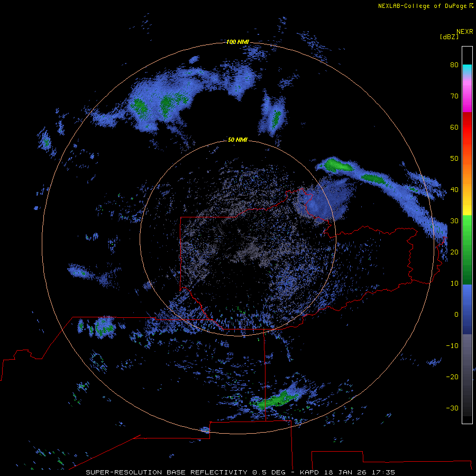Click the 20 value on the dBZ scale
Image resolution: width=476 pixels, height=476 pixels.
coord(454,252)
